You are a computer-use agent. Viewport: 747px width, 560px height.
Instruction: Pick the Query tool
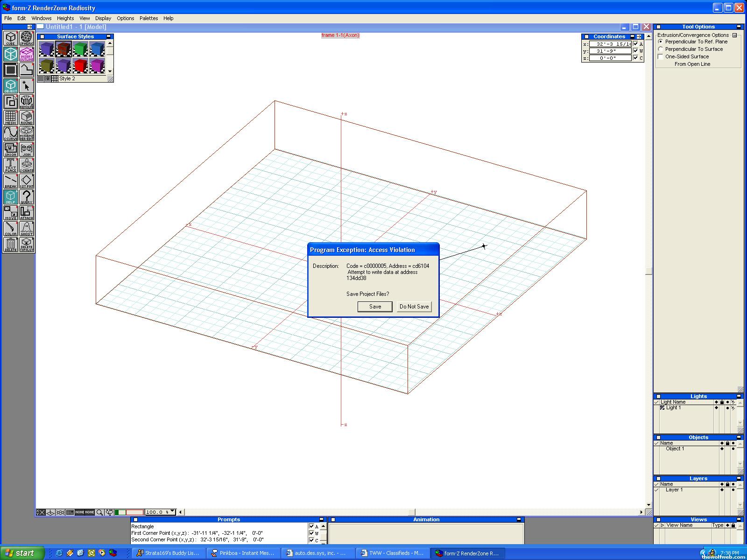pos(27,197)
